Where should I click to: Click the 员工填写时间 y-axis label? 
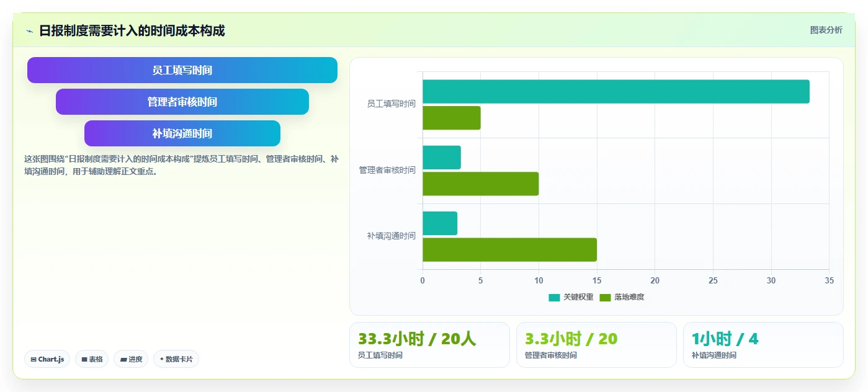tap(391, 104)
